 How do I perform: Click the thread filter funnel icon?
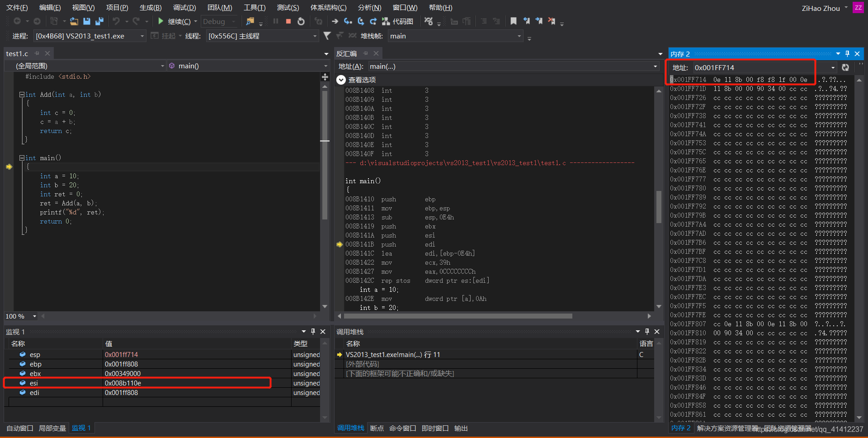(x=327, y=35)
